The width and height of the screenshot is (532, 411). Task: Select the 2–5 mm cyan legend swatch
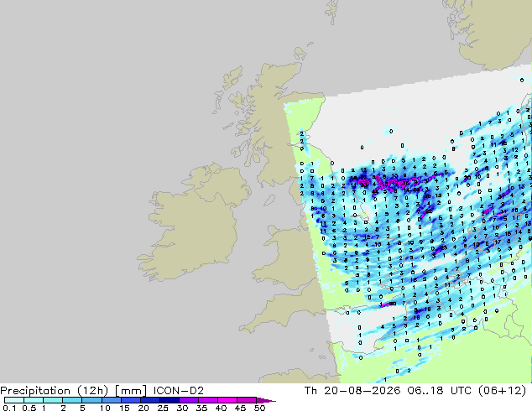72,400
